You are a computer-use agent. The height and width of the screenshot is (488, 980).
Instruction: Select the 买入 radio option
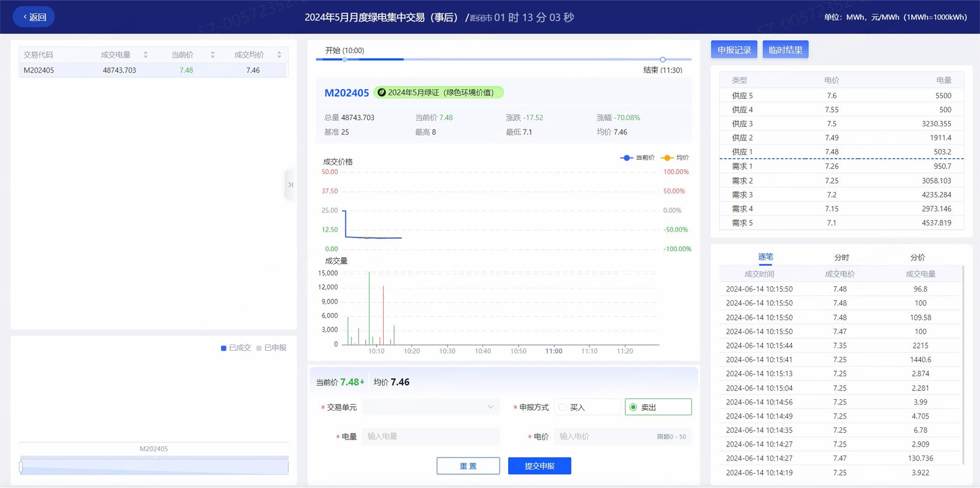pos(563,407)
